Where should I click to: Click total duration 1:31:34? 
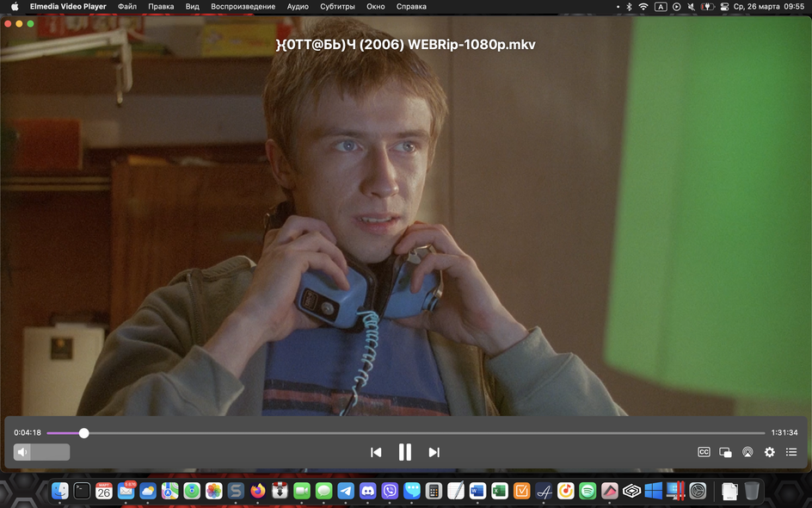tap(784, 432)
